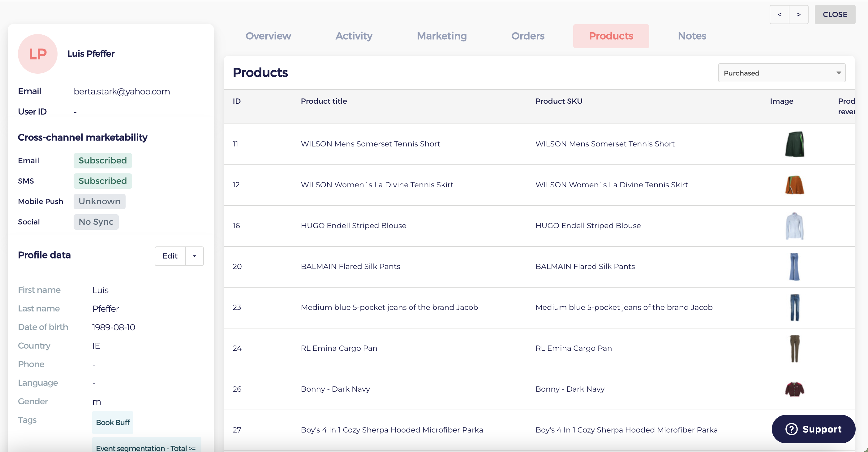The image size is (868, 452).
Task: Select title Boy's 4 In 1 Cozy Sherpa Parka
Action: pos(392,430)
